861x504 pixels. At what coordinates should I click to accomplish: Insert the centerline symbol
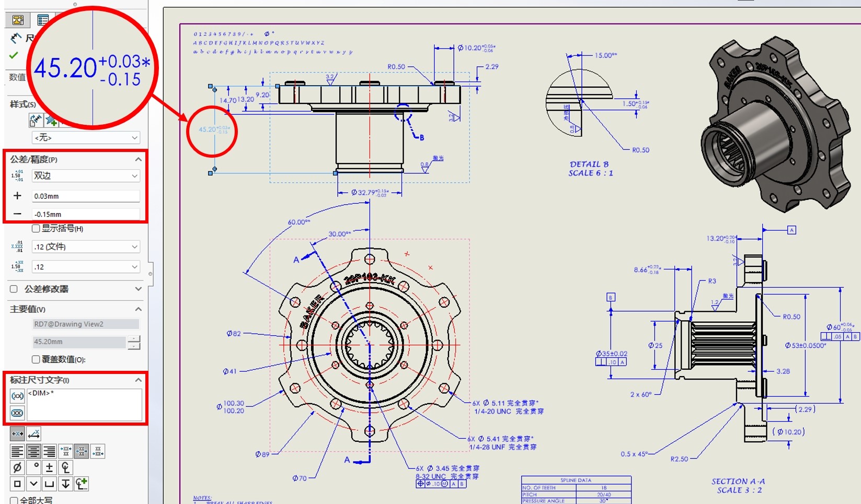coord(66,467)
